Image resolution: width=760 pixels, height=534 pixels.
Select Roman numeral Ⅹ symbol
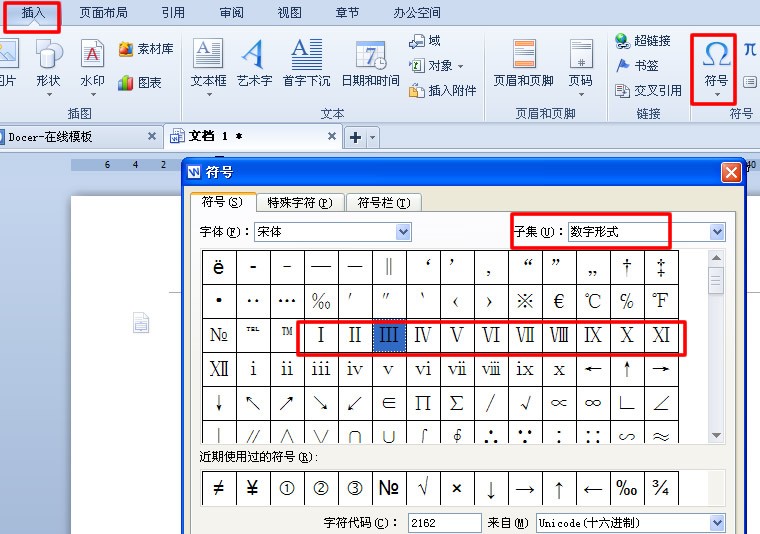point(627,335)
